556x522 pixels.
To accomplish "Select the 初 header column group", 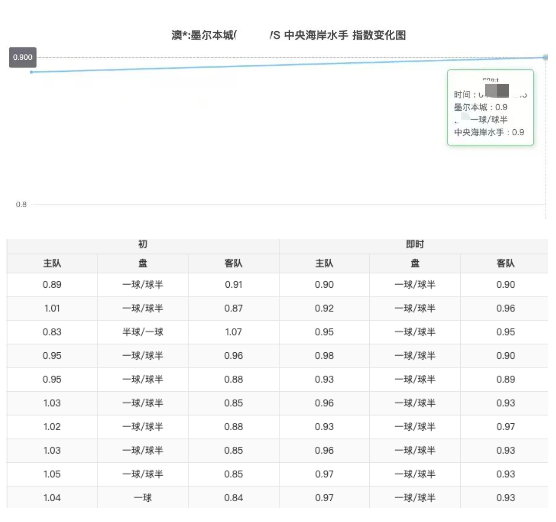I will (x=143, y=244).
